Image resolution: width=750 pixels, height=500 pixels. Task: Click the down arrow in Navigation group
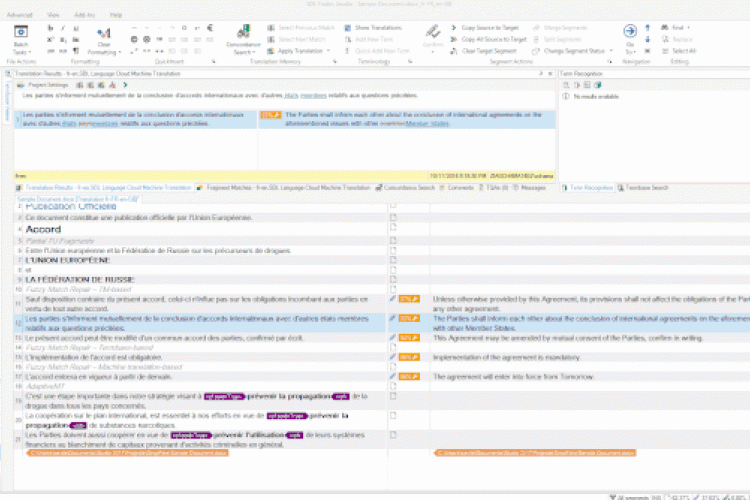point(648,40)
